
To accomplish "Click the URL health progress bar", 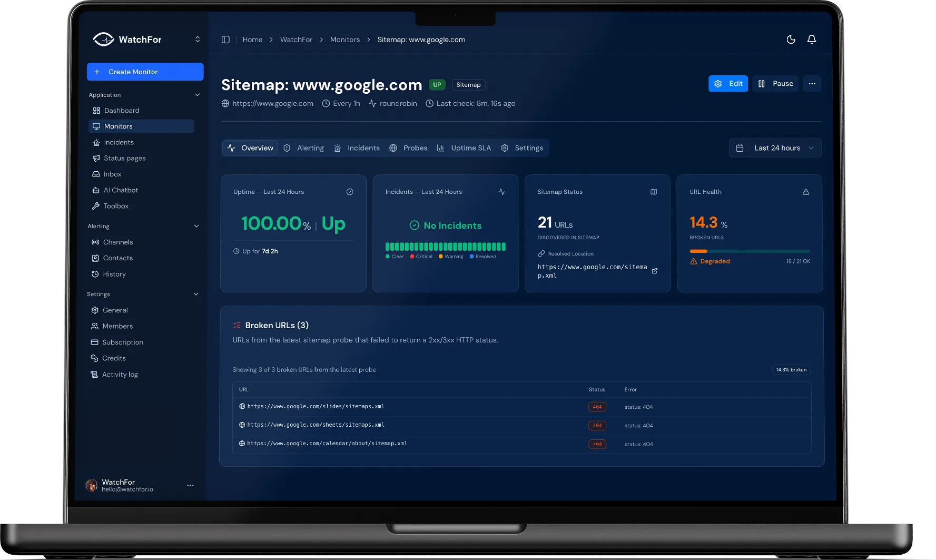I will click(x=750, y=251).
